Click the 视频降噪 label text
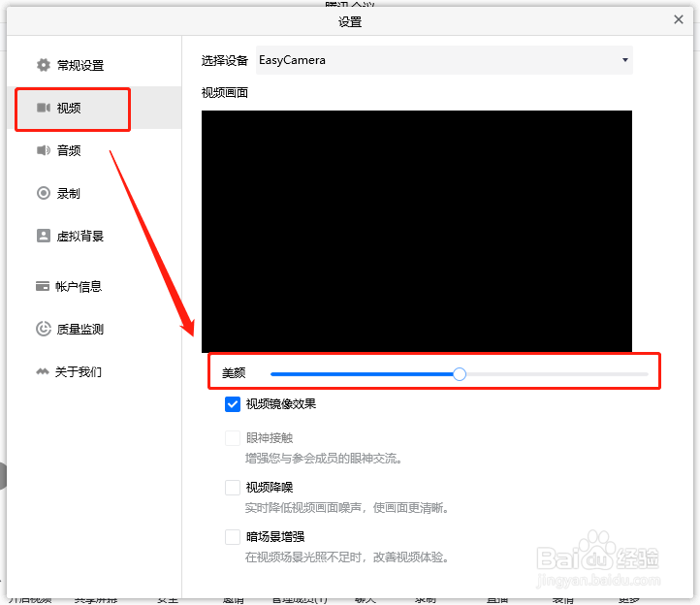 click(270, 487)
